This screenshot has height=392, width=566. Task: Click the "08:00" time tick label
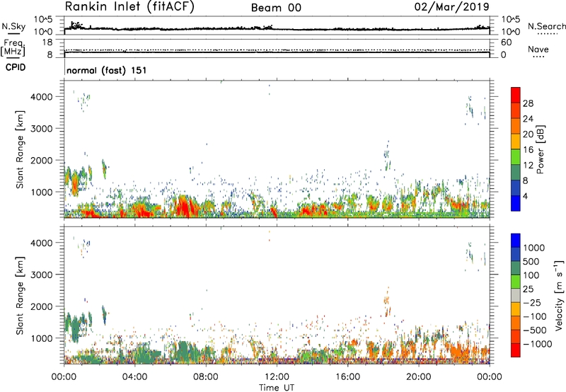(205, 377)
